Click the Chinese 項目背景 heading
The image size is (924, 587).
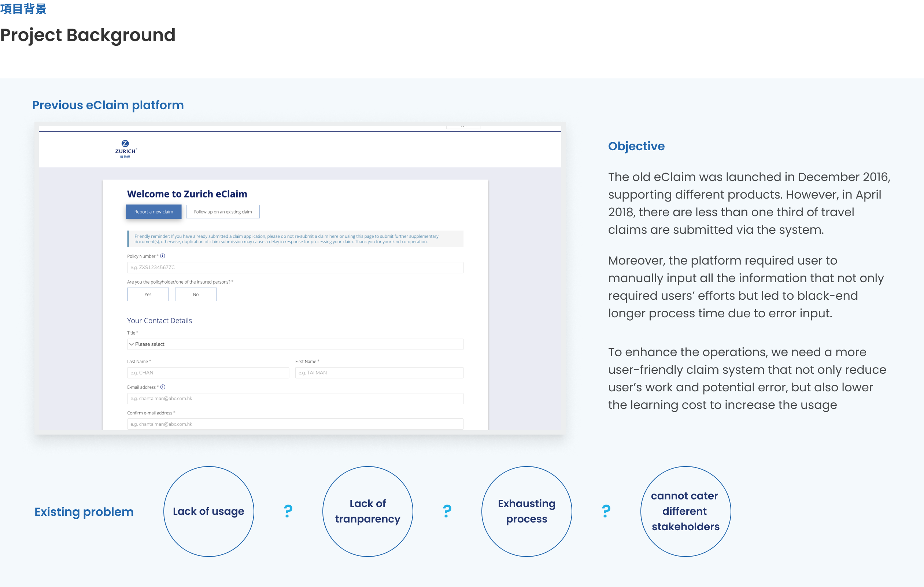(23, 8)
